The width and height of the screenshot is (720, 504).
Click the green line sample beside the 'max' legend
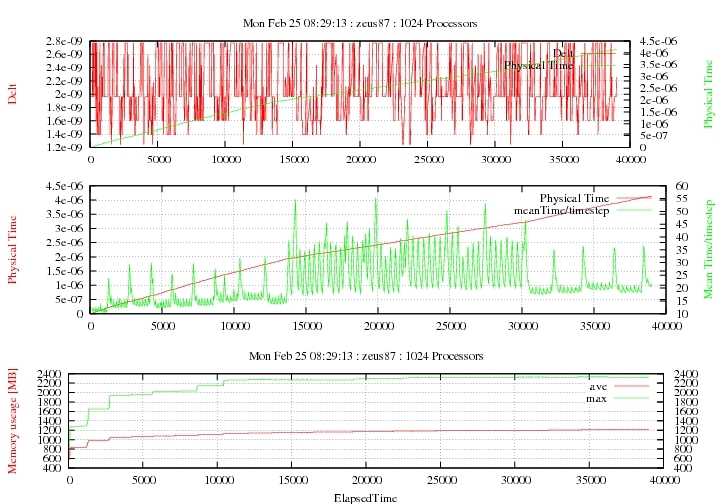[x=631, y=398]
